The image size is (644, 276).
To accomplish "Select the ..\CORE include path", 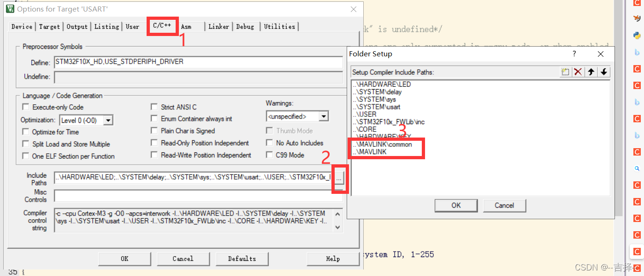I will pos(365,129).
